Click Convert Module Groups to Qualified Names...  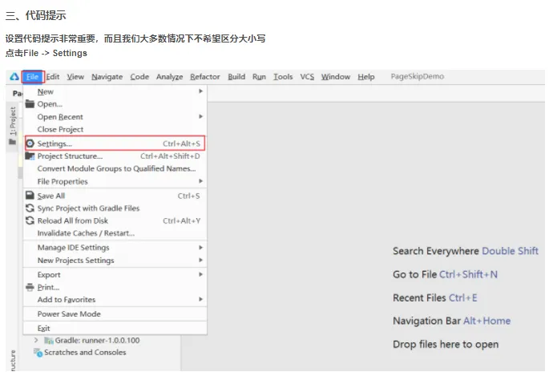115,168
